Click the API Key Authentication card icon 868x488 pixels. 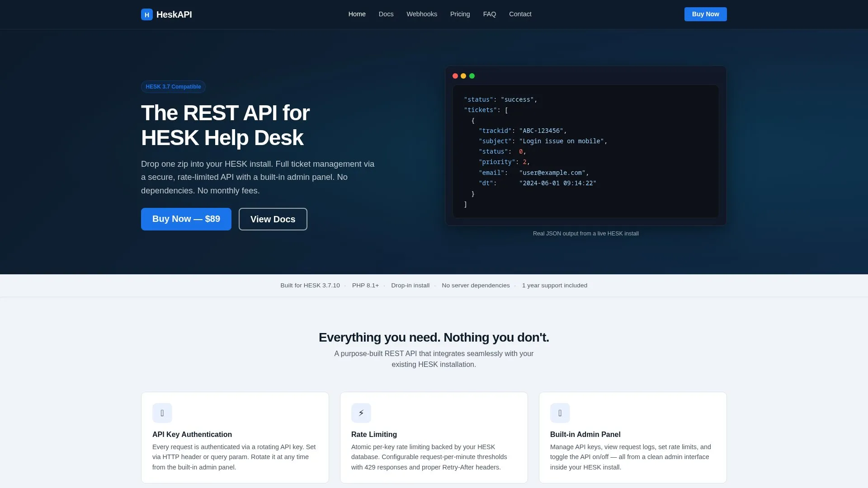pyautogui.click(x=162, y=413)
